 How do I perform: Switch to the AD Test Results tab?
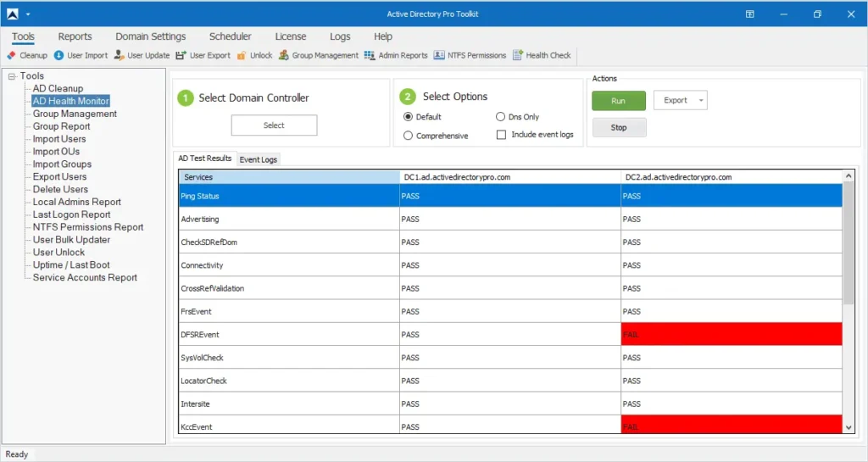[205, 159]
